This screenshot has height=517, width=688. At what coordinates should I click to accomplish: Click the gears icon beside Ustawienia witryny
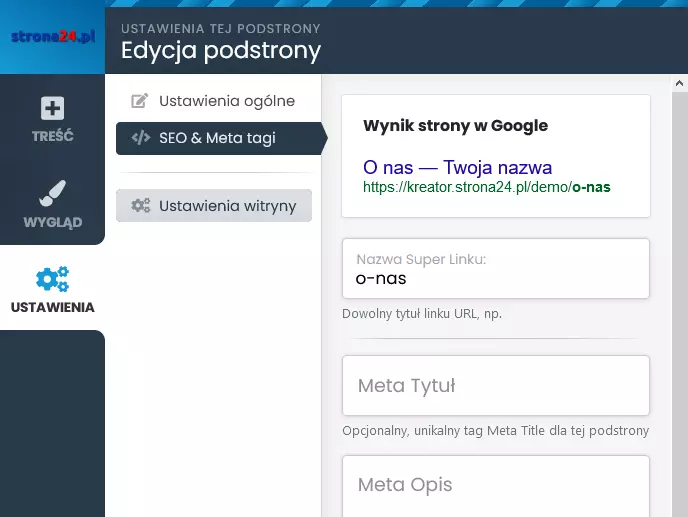[140, 205]
